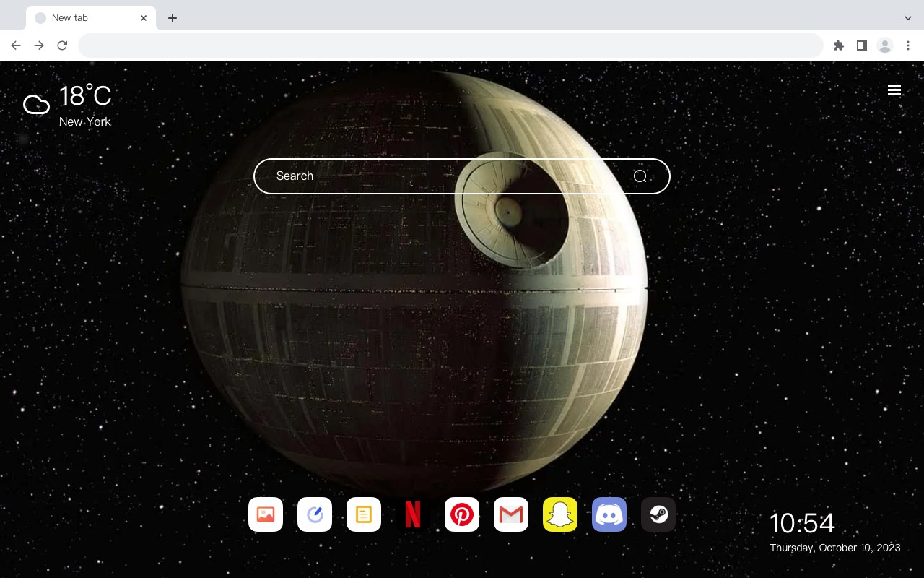Focus the Search input field

(x=462, y=176)
